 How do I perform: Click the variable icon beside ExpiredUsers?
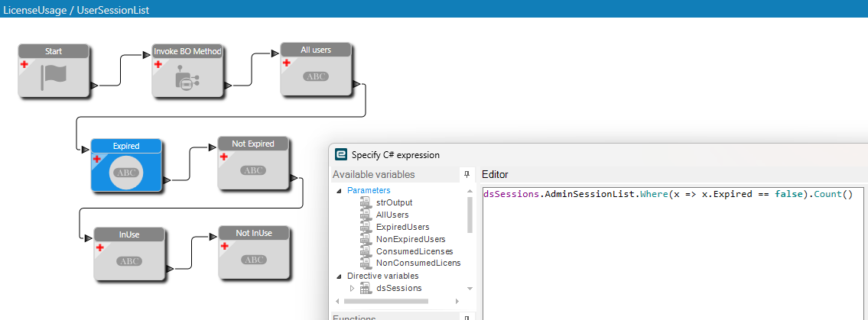(x=365, y=227)
